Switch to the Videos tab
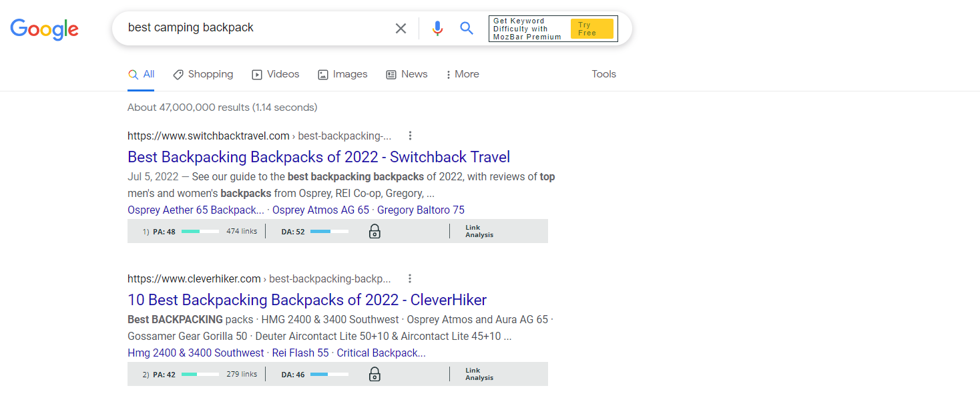980x406 pixels. pos(275,74)
